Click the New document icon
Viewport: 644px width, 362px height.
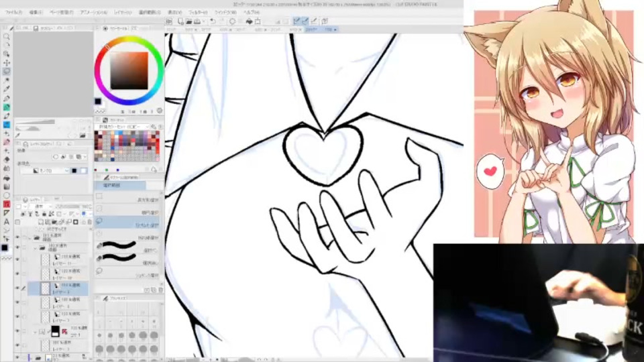click(180, 21)
